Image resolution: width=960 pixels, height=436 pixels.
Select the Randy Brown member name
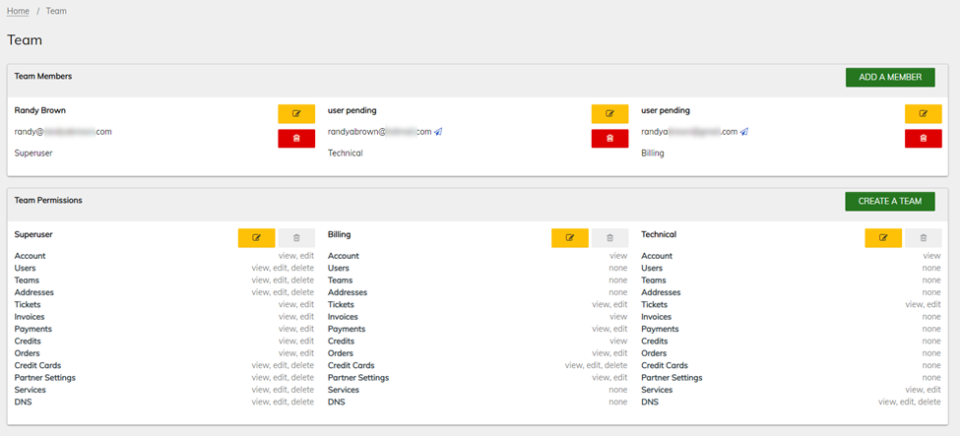pyautogui.click(x=40, y=110)
